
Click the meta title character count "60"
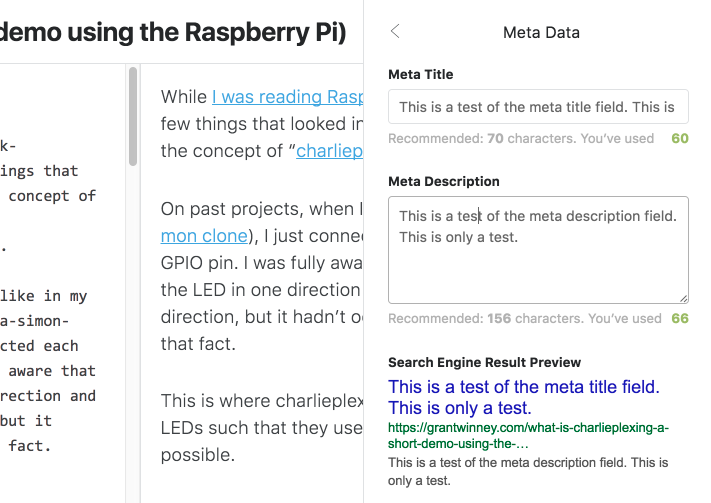[x=679, y=139]
